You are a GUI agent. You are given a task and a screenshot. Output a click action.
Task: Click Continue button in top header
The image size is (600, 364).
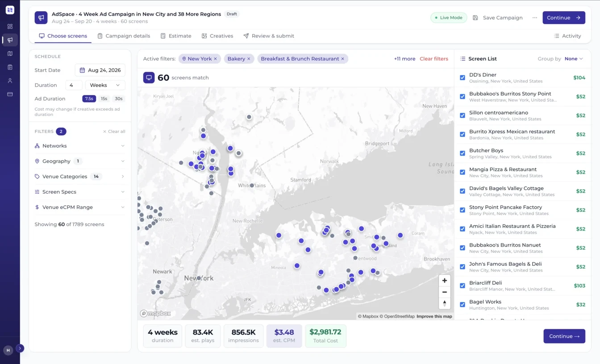pyautogui.click(x=564, y=18)
